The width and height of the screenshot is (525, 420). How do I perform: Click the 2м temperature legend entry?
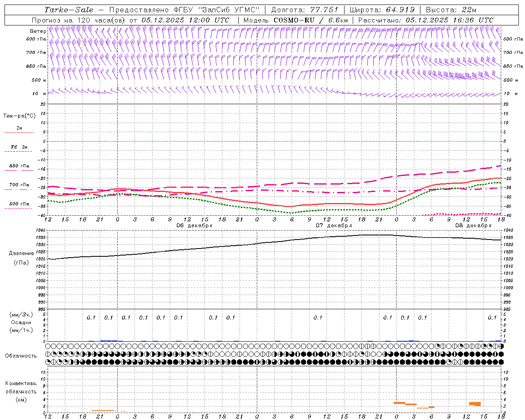point(19,130)
